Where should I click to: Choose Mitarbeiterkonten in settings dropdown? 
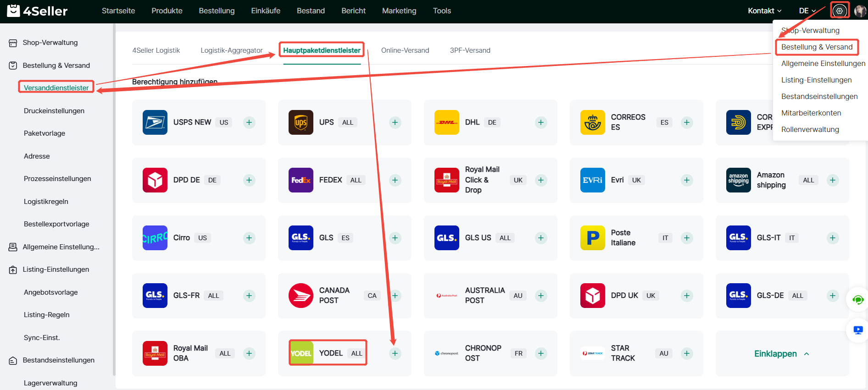click(811, 113)
